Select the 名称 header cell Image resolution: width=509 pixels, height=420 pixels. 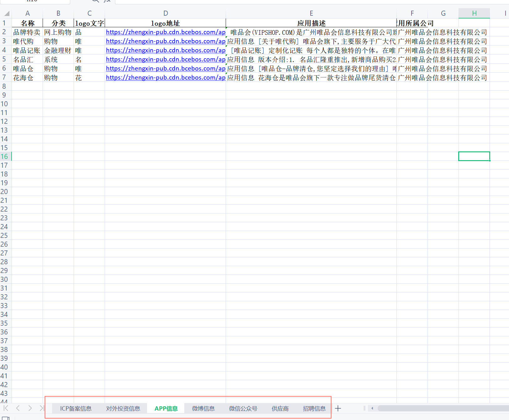click(27, 23)
